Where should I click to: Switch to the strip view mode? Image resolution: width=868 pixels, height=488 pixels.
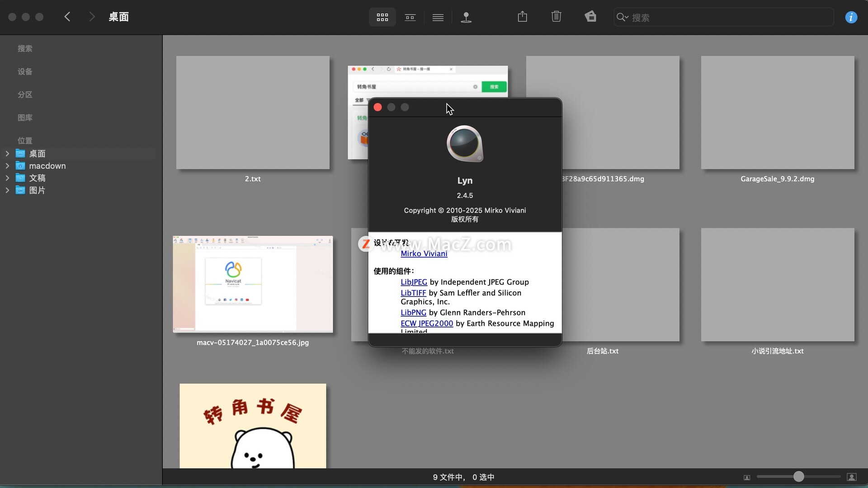410,17
